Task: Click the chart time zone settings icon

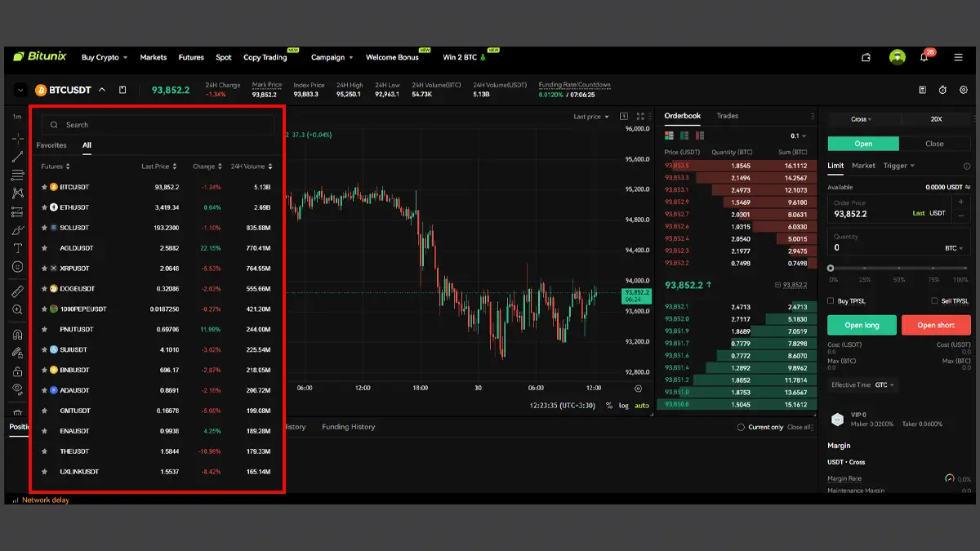Action: (x=638, y=389)
